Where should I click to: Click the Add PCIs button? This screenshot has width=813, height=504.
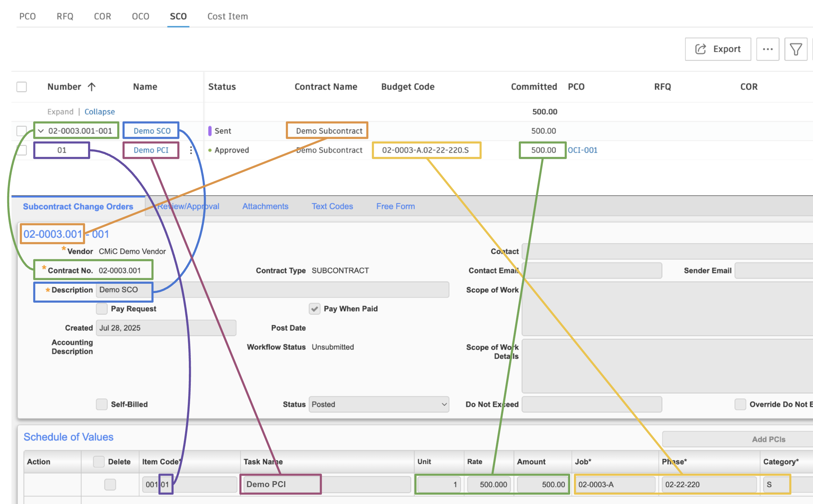[738, 439]
